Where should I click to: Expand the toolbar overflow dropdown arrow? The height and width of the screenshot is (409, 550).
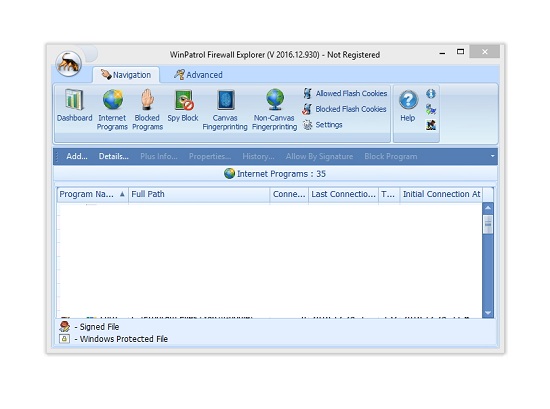[x=492, y=156]
